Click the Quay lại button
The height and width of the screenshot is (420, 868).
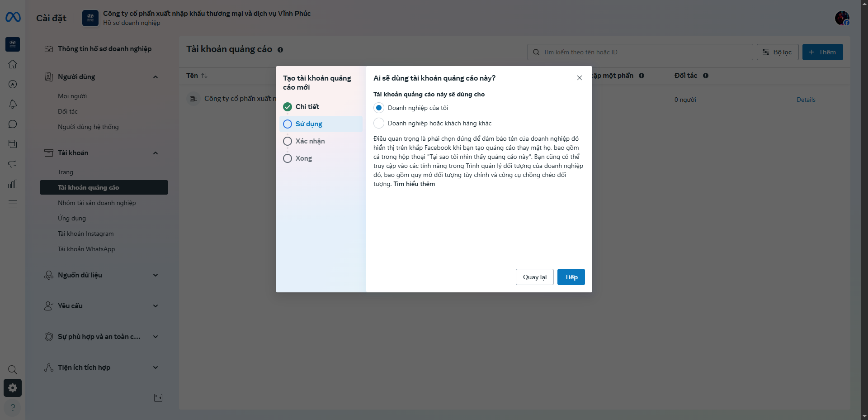pos(534,277)
